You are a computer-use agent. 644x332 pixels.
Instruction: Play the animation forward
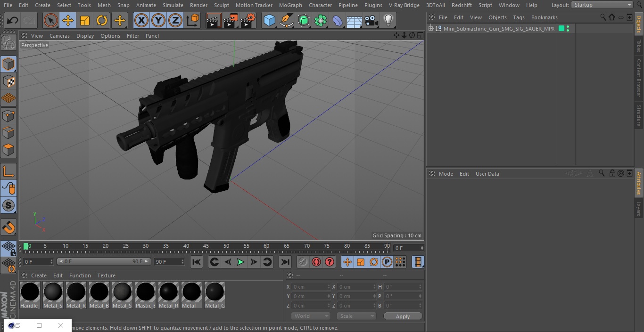(x=240, y=262)
